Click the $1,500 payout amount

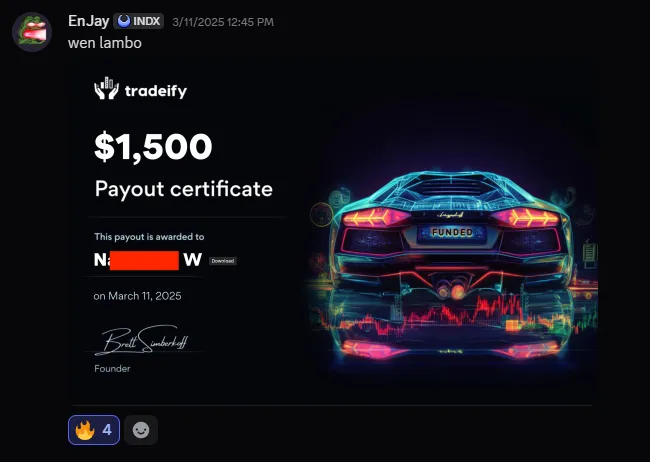(153, 146)
